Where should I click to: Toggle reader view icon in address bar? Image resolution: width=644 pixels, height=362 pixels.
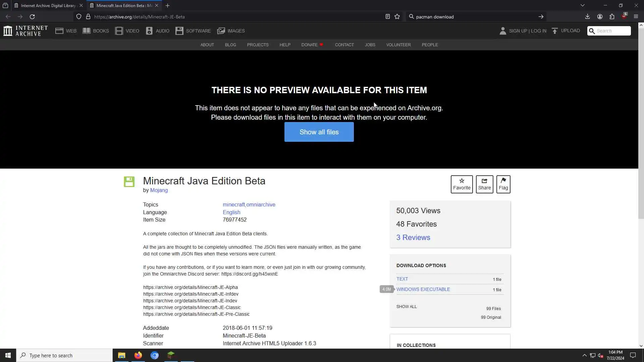pos(387,17)
